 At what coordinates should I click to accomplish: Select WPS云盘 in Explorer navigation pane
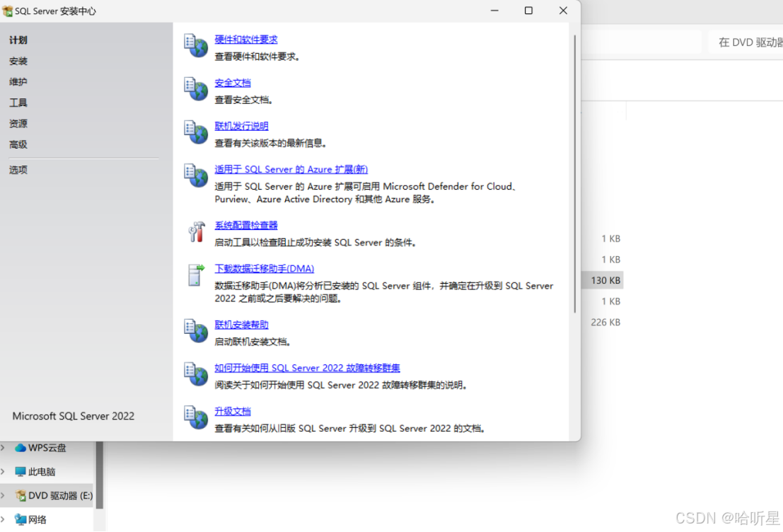47,448
